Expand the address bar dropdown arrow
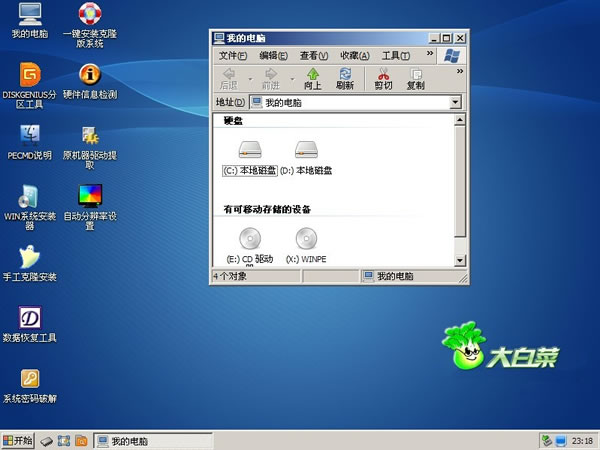This screenshot has height=450, width=600. coord(455,102)
